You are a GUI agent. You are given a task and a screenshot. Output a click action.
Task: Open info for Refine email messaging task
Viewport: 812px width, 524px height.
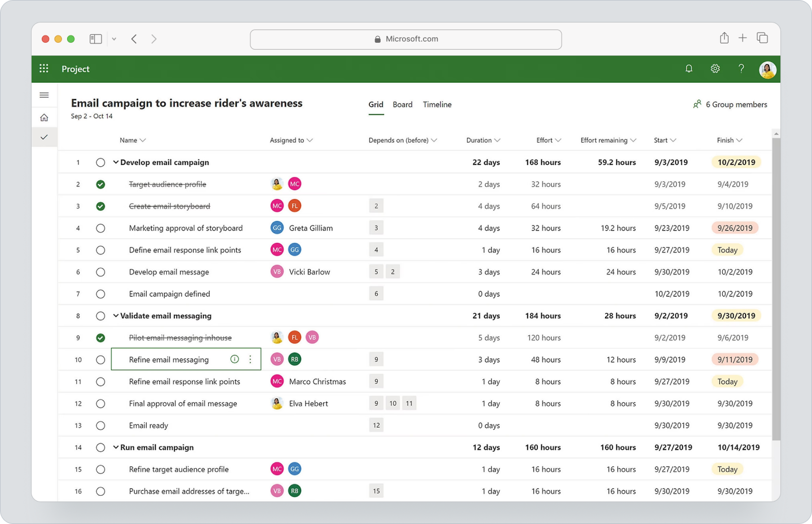point(234,359)
